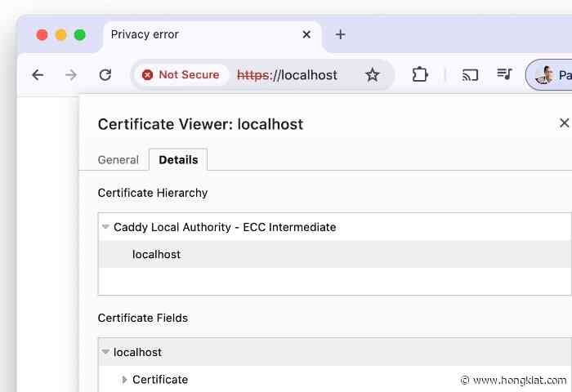This screenshot has width=572, height=392.
Task: Reload the page with refresh icon
Action: (x=105, y=75)
